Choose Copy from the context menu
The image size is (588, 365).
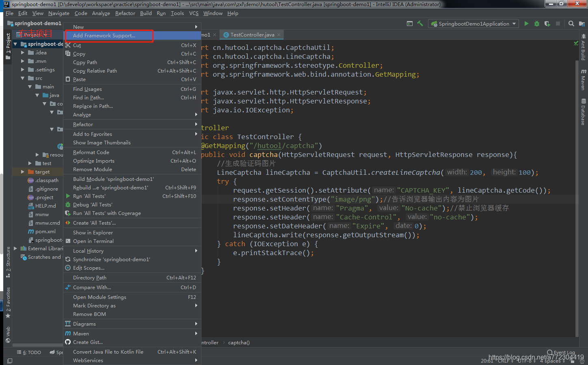pos(132,54)
